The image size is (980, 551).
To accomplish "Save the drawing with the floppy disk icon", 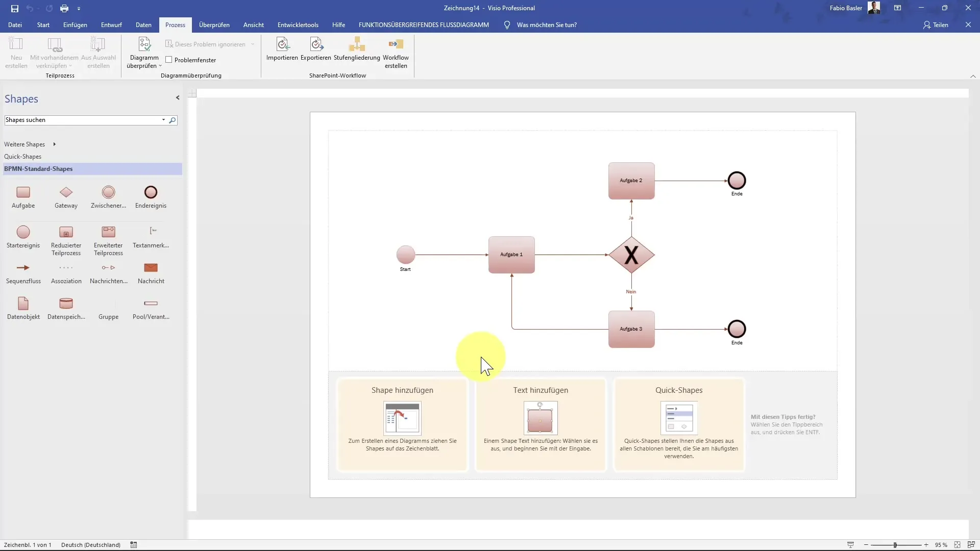I will coord(15,8).
